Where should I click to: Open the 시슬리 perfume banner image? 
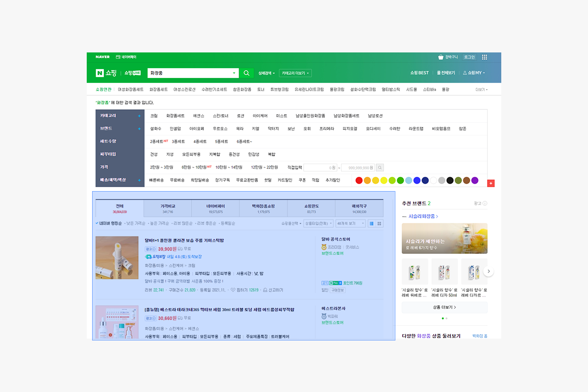coord(444,239)
